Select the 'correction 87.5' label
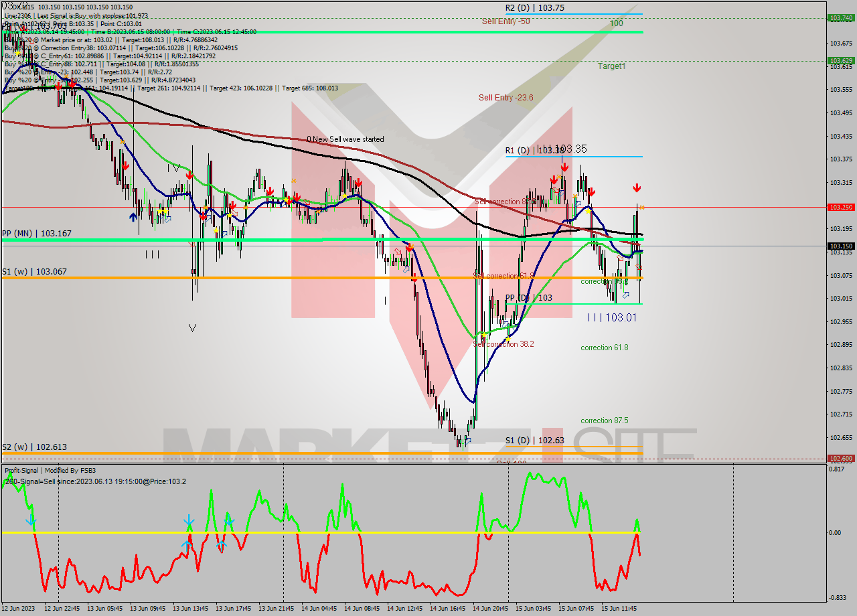The width and height of the screenshot is (857, 616). 604,420
